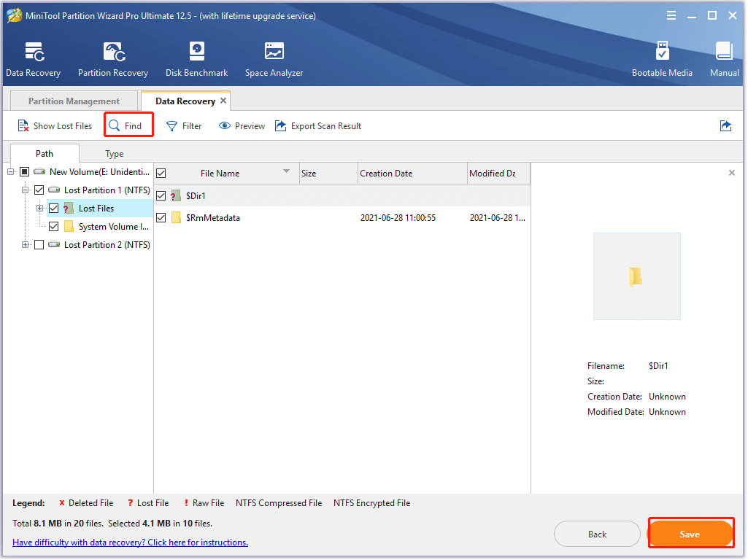Toggle the New Volume checkbox
Image resolution: width=748 pixels, height=560 pixels.
pos(24,171)
